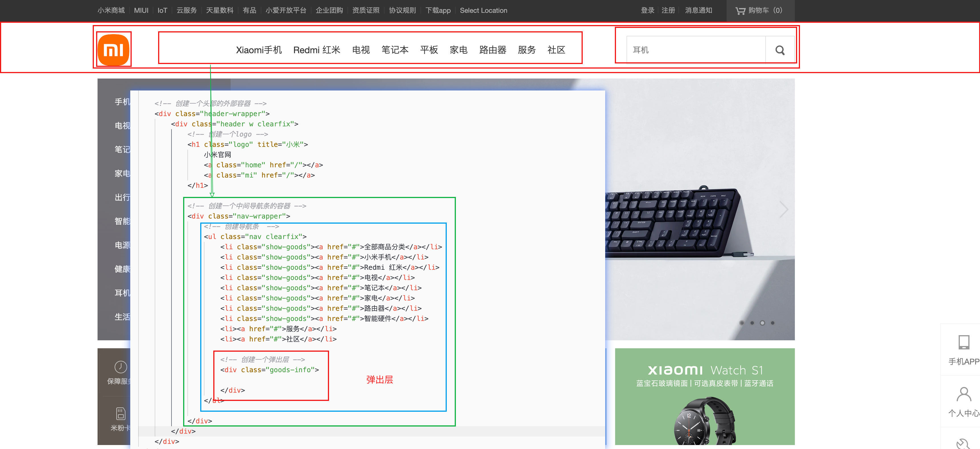Expand 电源 category in the sidebar
This screenshot has width=980, height=449.
122,245
